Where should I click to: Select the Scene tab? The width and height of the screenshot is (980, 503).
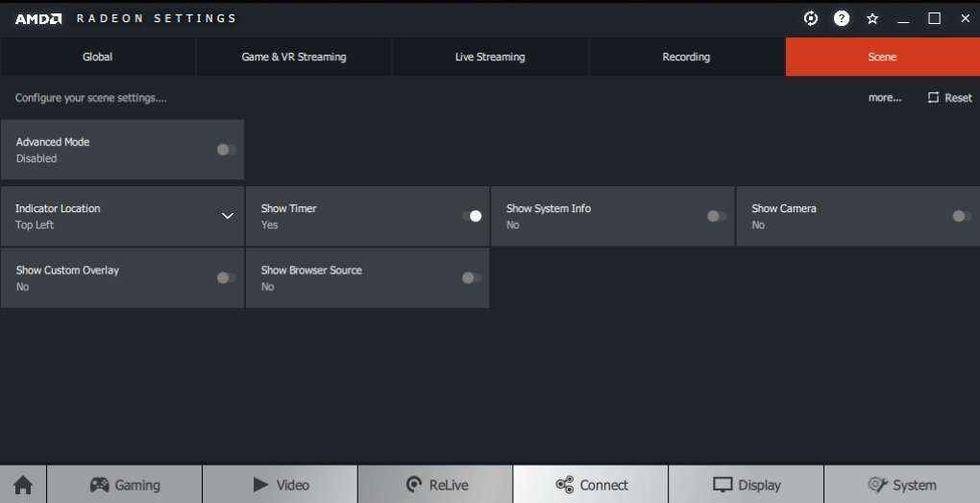click(x=883, y=57)
